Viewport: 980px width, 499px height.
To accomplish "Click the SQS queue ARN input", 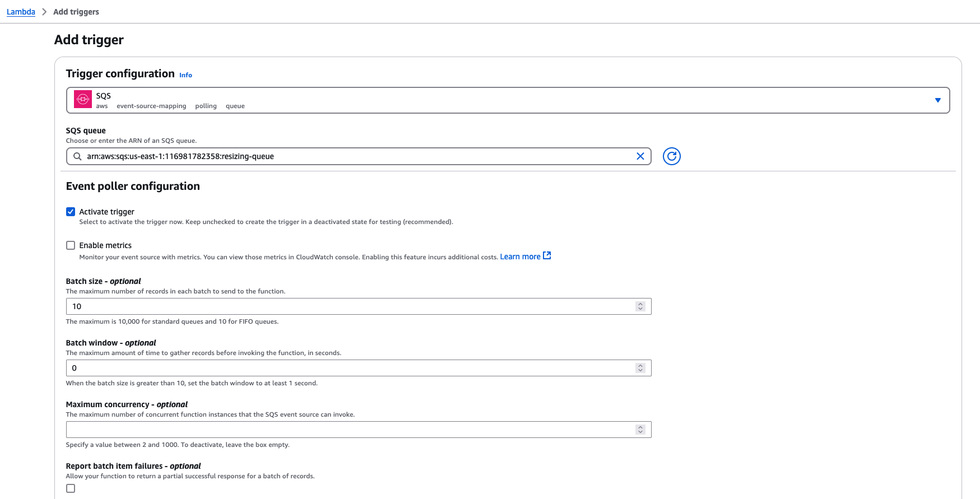I will 359,156.
